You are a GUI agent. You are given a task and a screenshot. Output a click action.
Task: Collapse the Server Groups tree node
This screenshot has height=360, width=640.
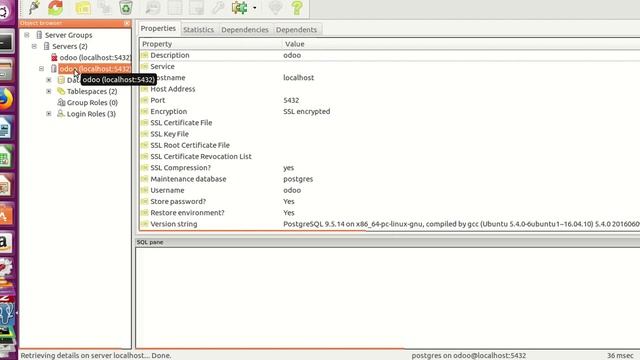coord(27,35)
